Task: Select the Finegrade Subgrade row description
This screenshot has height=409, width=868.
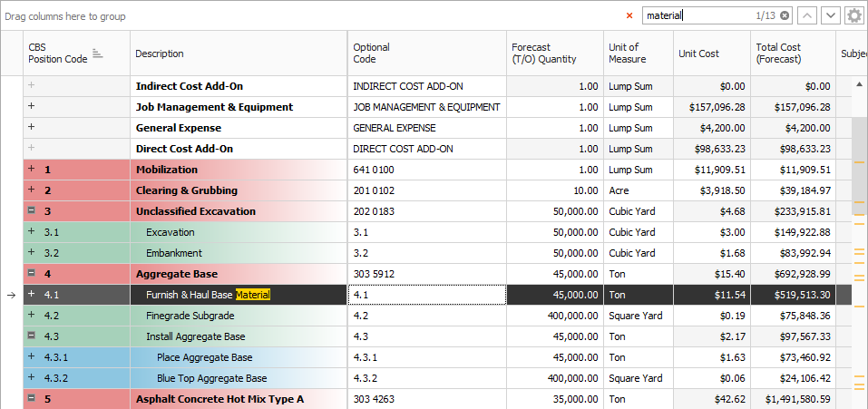Action: pyautogui.click(x=190, y=316)
